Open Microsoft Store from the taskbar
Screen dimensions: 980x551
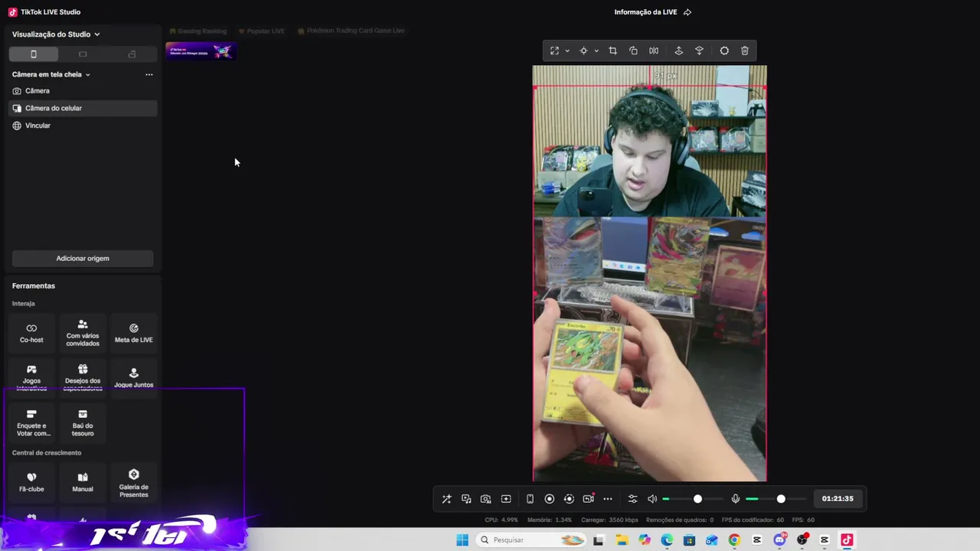[x=689, y=540]
